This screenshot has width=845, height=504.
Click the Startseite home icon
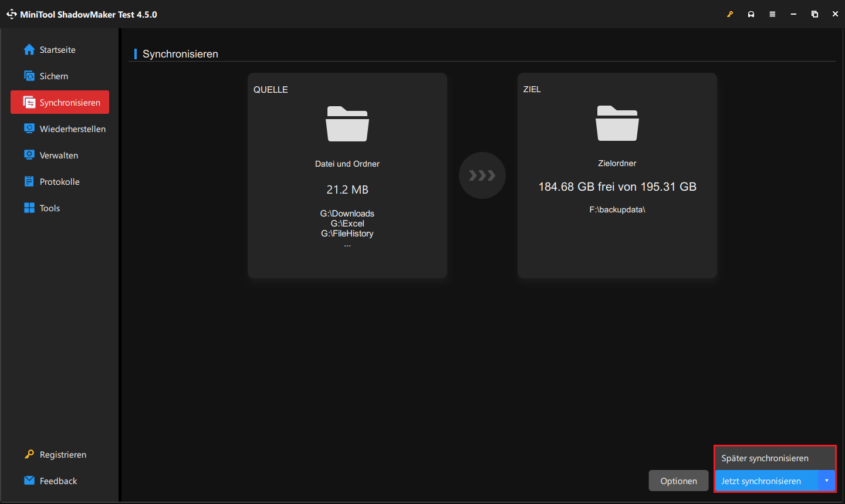pos(29,50)
